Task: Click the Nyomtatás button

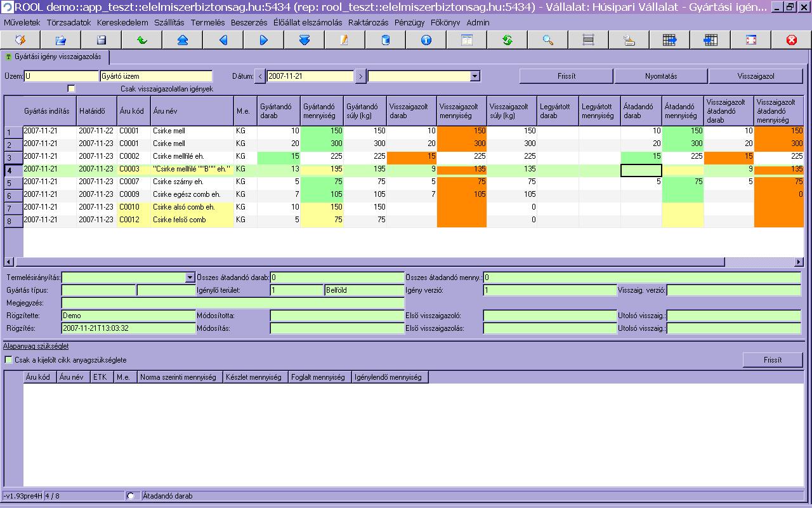Action: (661, 76)
